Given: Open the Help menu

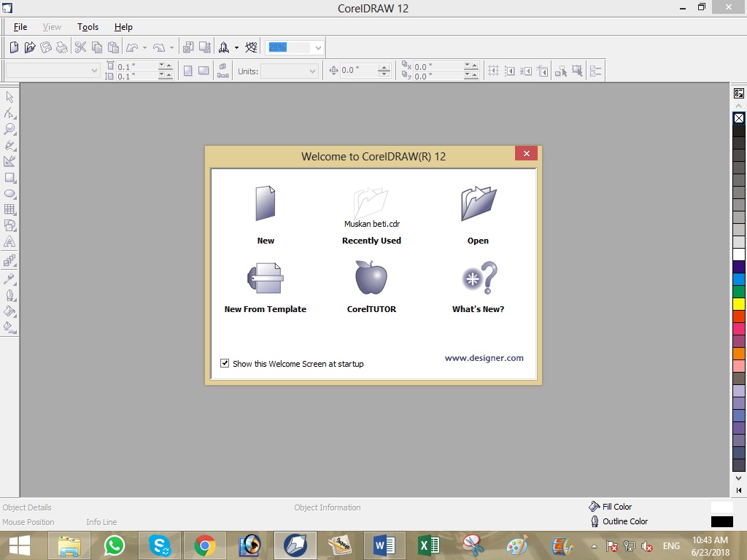Looking at the screenshot, I should pyautogui.click(x=123, y=26).
